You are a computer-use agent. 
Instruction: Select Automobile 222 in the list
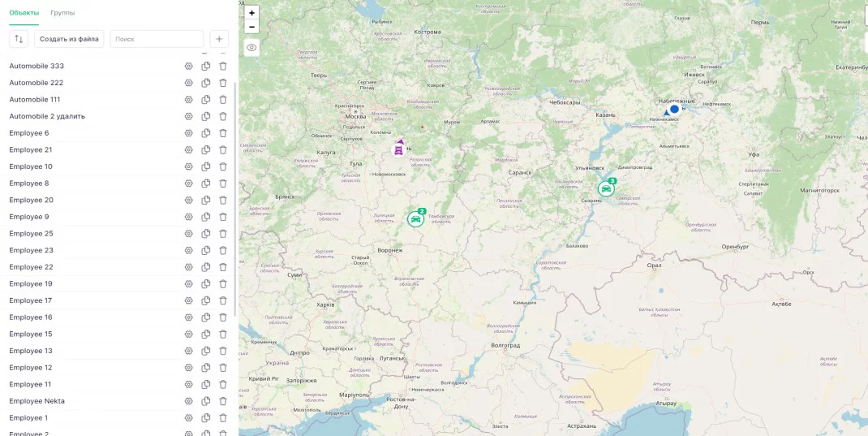click(37, 83)
